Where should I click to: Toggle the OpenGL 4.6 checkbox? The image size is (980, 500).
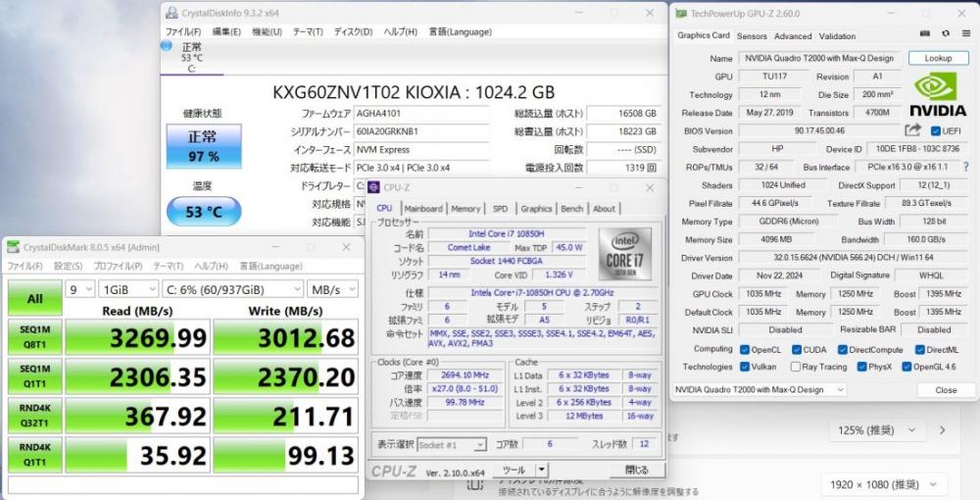coord(906,367)
